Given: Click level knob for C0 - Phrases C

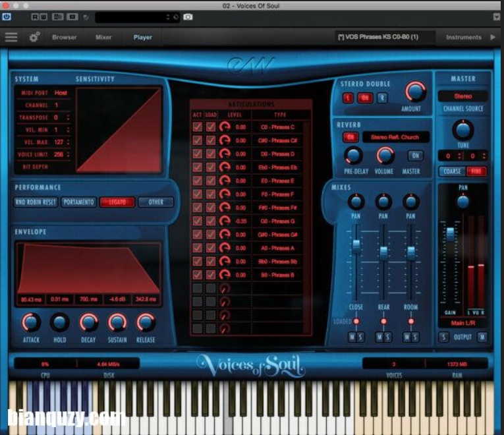Looking at the screenshot, I should [x=225, y=127].
